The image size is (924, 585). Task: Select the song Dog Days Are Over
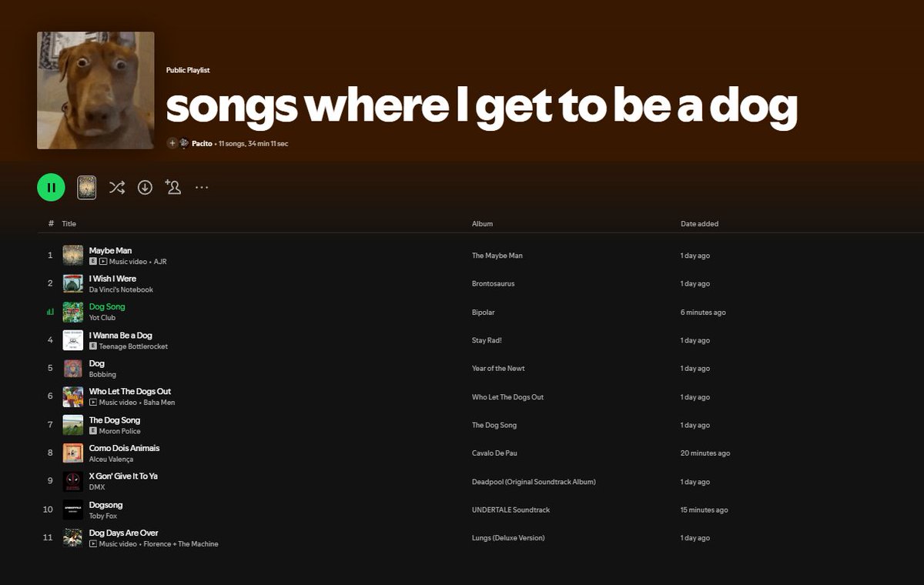click(x=123, y=532)
